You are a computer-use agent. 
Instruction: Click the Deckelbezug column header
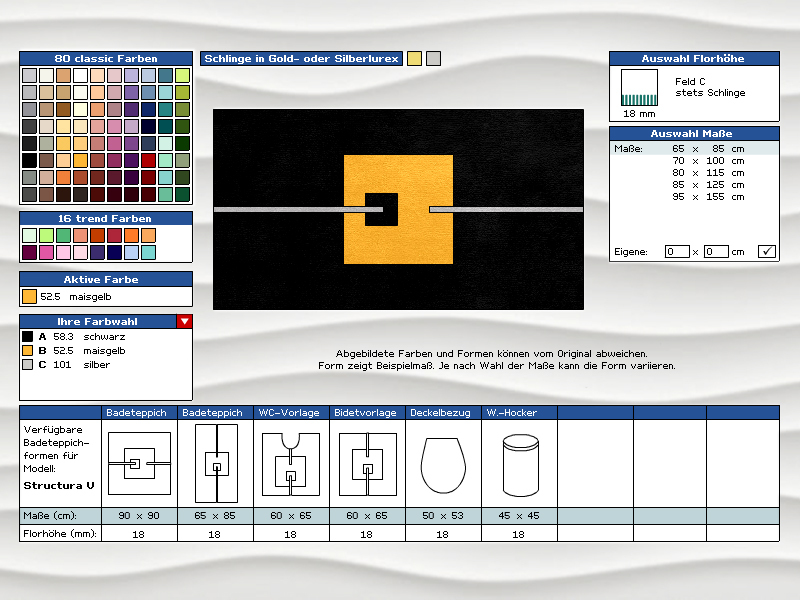pyautogui.click(x=443, y=412)
